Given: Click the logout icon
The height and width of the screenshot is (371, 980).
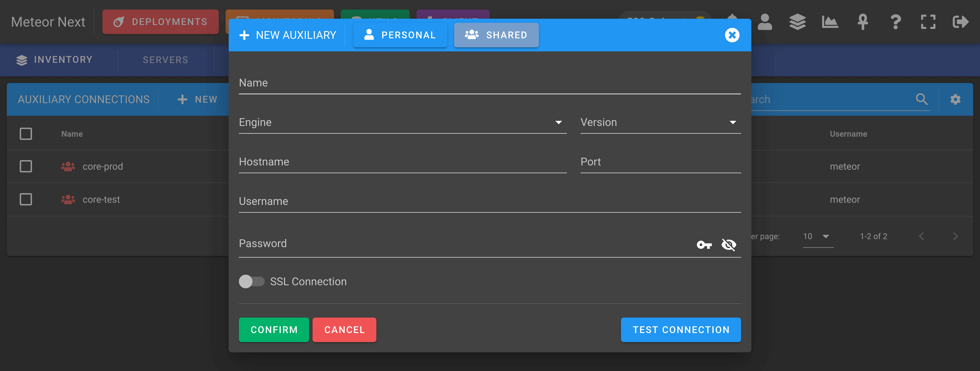Looking at the screenshot, I should (x=961, y=22).
